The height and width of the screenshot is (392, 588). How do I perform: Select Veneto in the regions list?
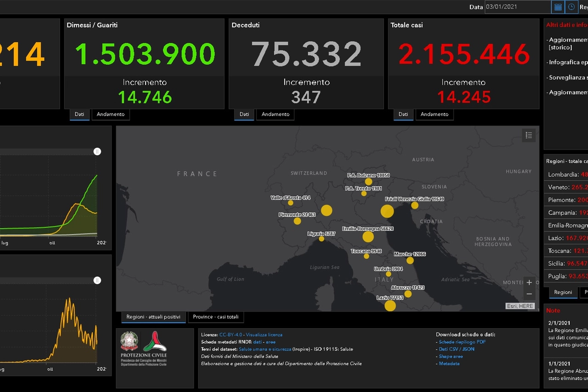567,187
